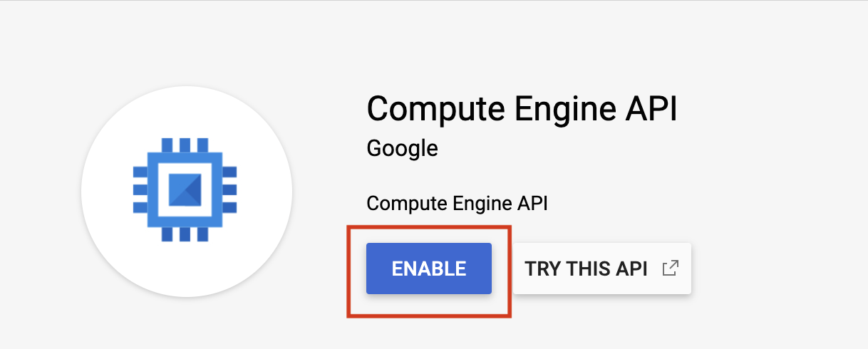Screen dimensions: 868x349
Task: Click the red highlight border around ENABLE
Action: tap(348, 271)
